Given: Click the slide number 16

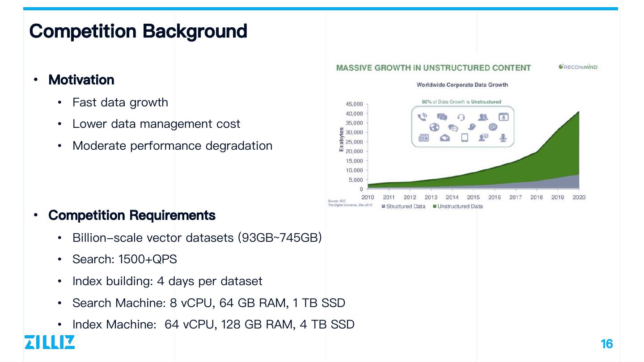Looking at the screenshot, I should click(x=606, y=344).
